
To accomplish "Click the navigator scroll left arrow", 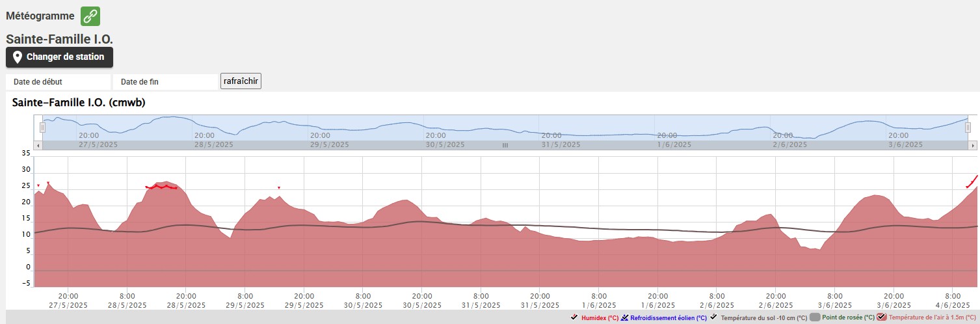I will click(x=38, y=146).
